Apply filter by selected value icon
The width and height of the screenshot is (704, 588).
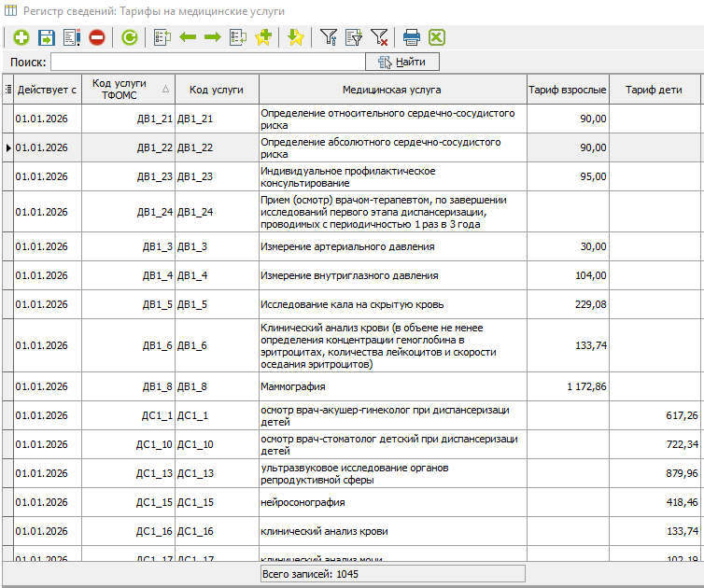354,37
